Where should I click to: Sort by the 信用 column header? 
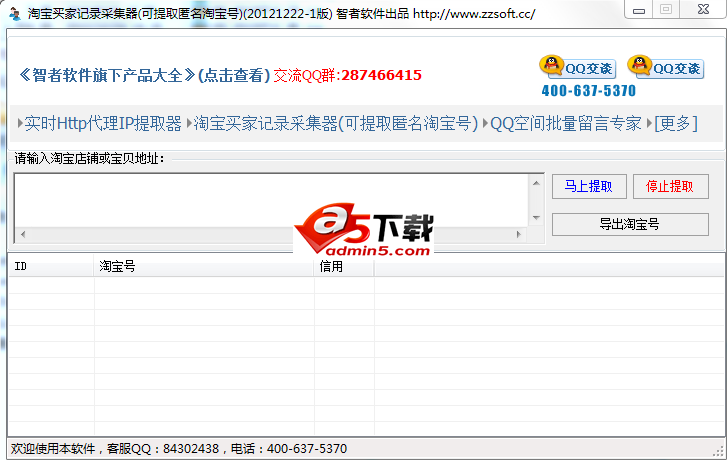[x=344, y=266]
